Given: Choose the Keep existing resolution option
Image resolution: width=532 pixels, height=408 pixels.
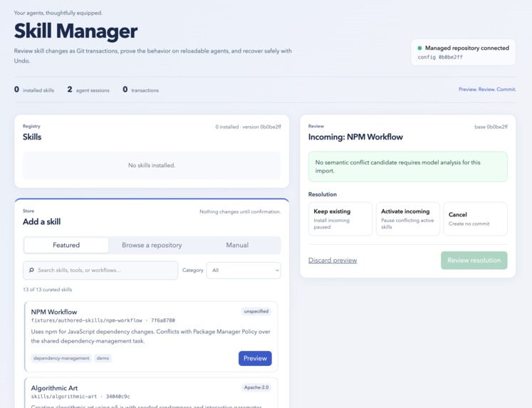Looking at the screenshot, I should [x=340, y=219].
